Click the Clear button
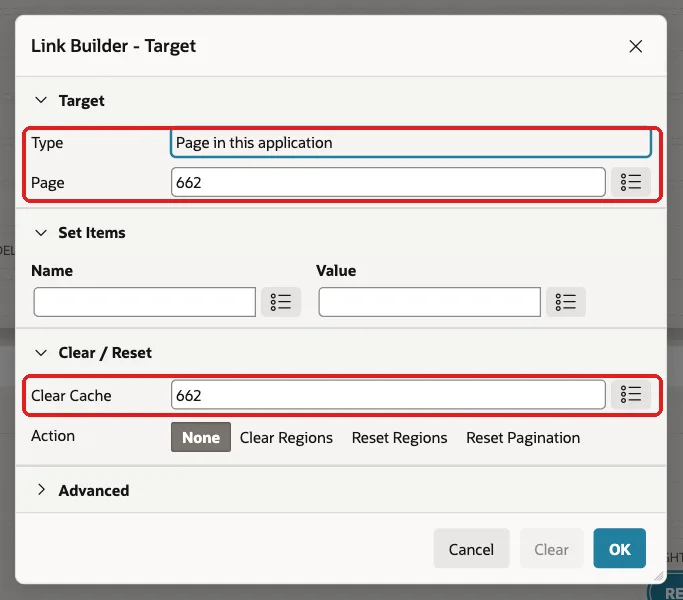The image size is (683, 600). point(551,548)
